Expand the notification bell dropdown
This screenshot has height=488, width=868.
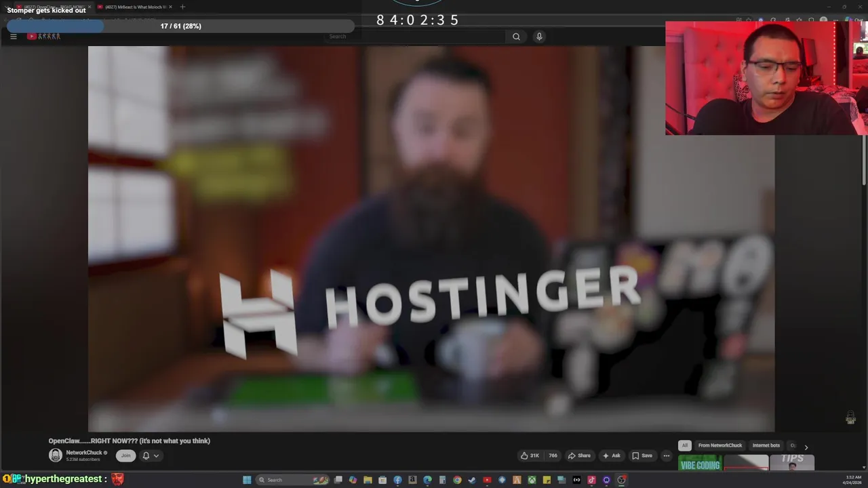coord(151,455)
